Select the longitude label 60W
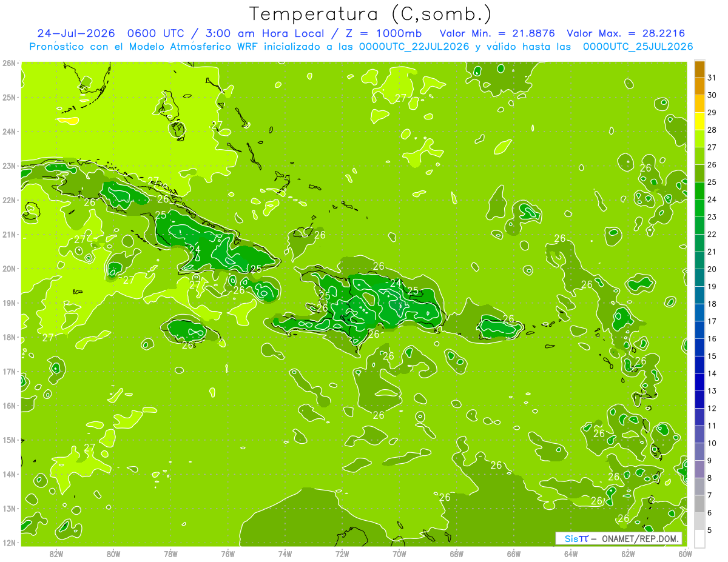The width and height of the screenshot is (728, 562). coord(686,554)
